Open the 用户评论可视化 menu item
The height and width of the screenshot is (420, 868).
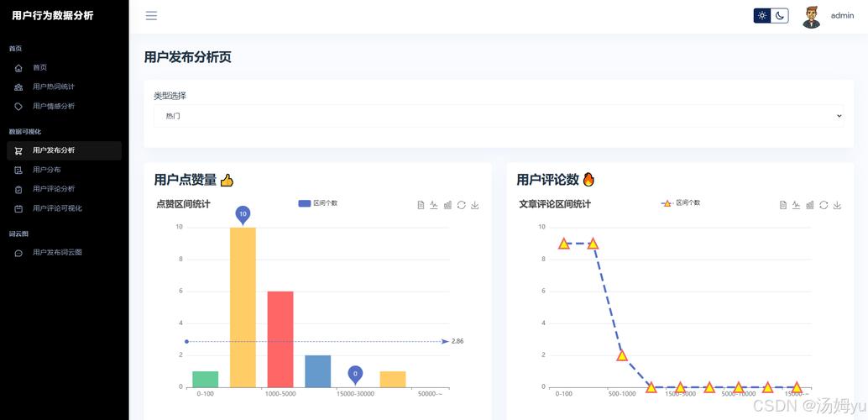[64, 208]
